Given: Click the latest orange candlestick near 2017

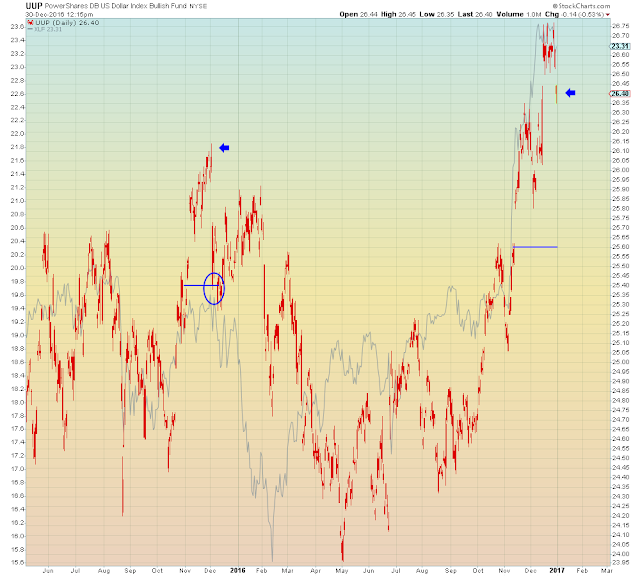Looking at the screenshot, I should click(556, 94).
